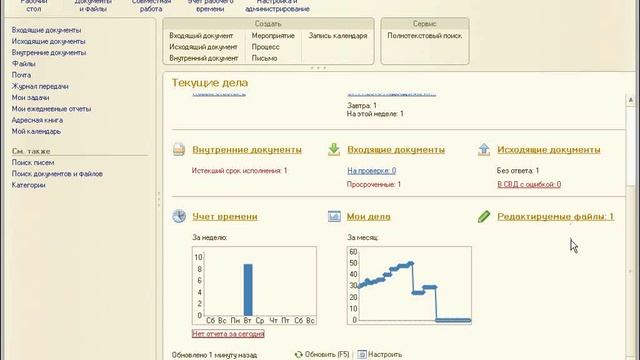Viewport: 640px width, 360px height.
Task: Open Мои ежедневные отчеты
Action: point(51,109)
